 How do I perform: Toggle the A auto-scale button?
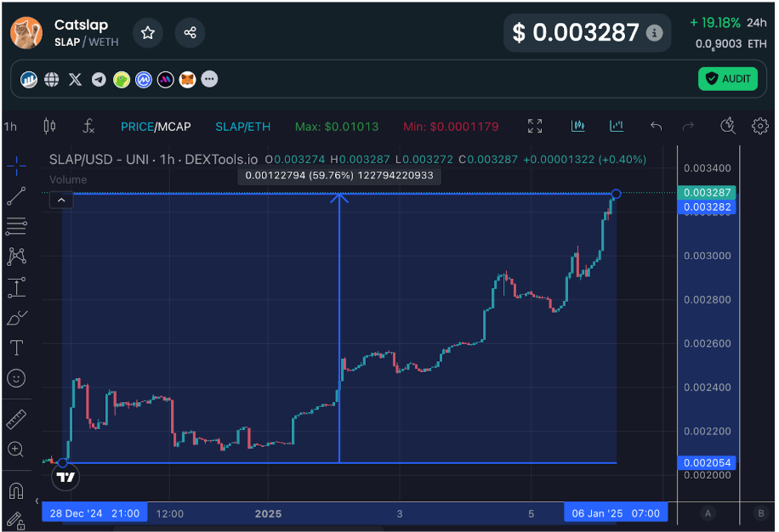pos(708,513)
